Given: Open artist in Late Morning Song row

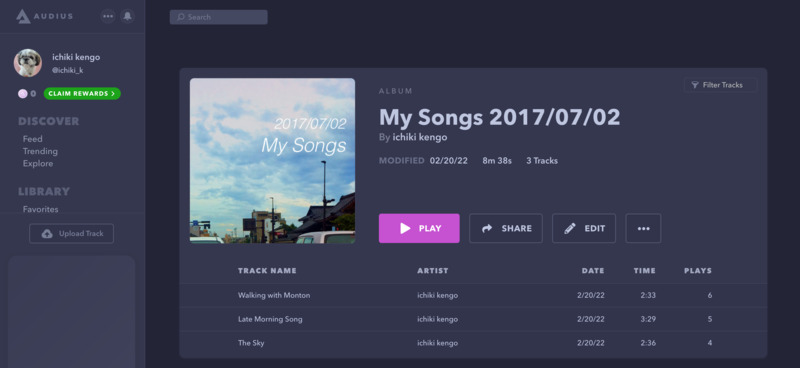Looking at the screenshot, I should coord(437,320).
